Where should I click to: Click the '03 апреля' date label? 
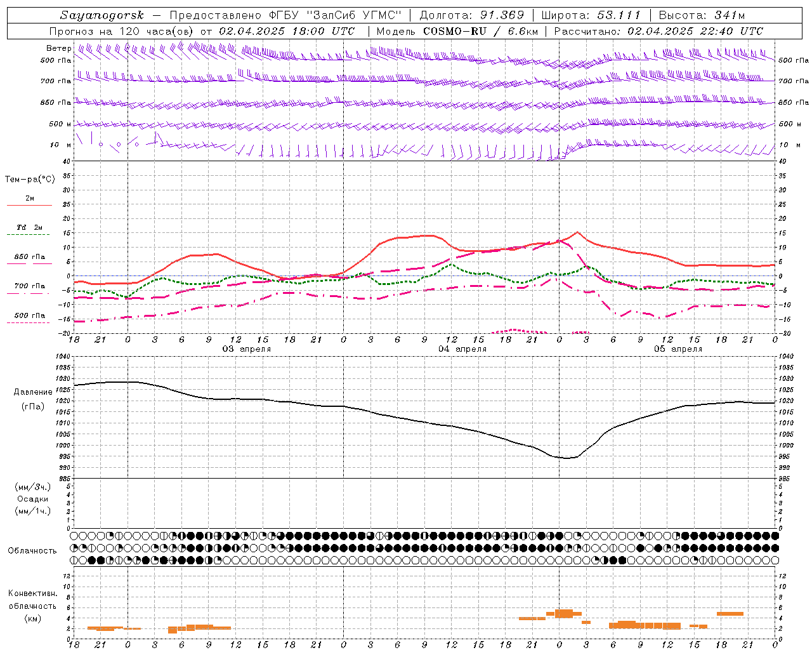tap(247, 349)
